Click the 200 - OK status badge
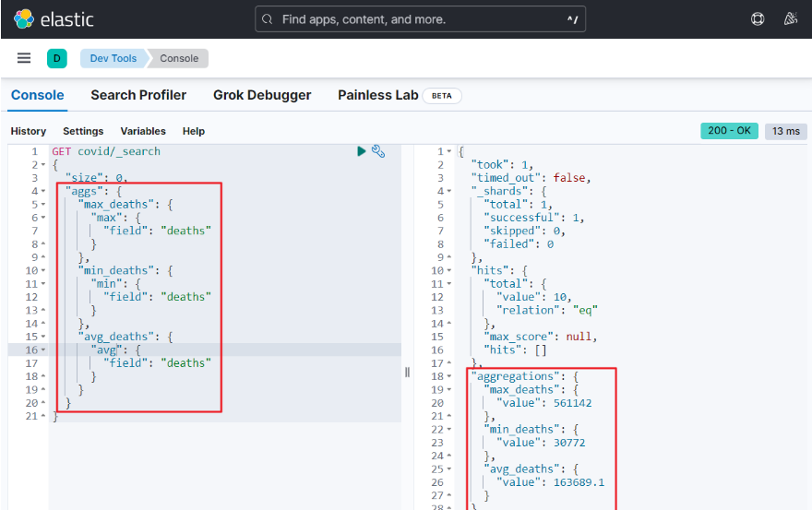 click(x=729, y=131)
